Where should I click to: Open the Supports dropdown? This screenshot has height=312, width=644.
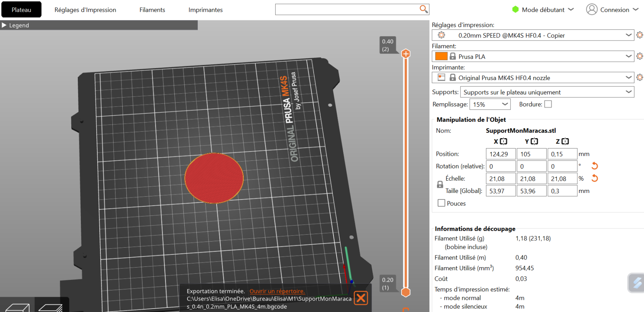[x=547, y=92]
